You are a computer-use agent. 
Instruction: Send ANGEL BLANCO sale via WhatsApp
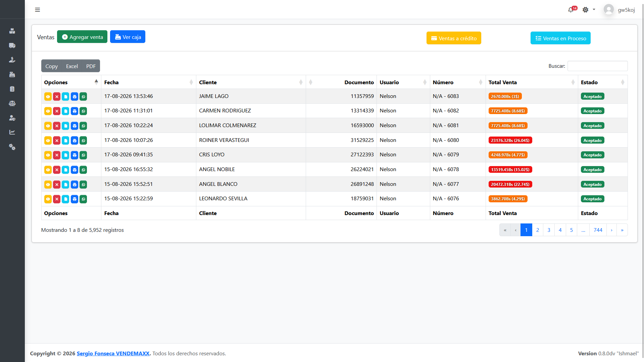83,185
